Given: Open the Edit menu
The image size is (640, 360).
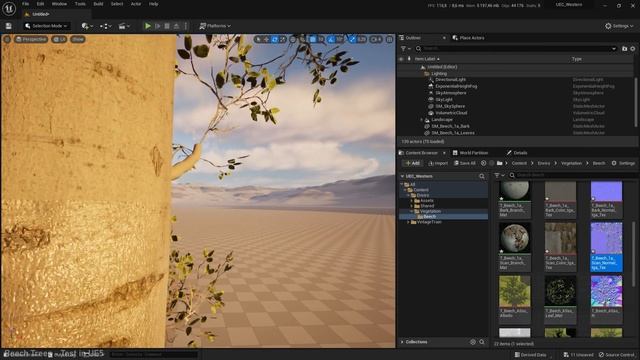Looking at the screenshot, I should coord(40,4).
